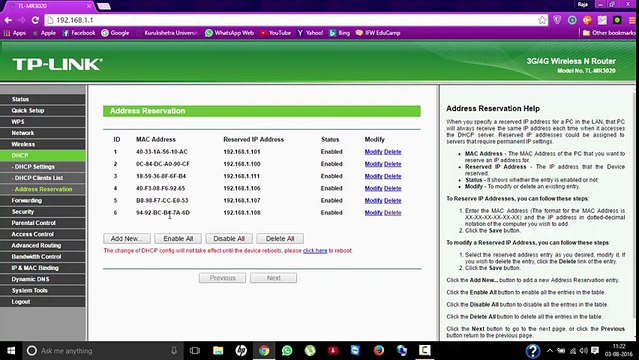Open the WhatsApp Web bookmark

229,33
